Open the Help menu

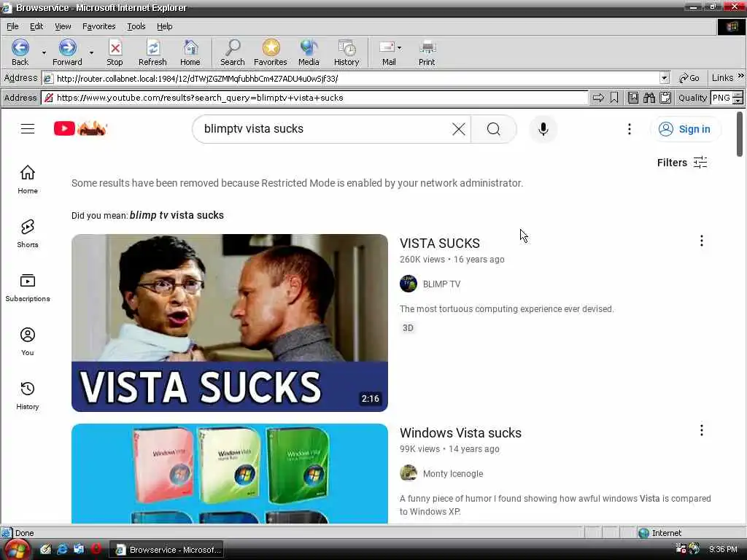click(164, 26)
